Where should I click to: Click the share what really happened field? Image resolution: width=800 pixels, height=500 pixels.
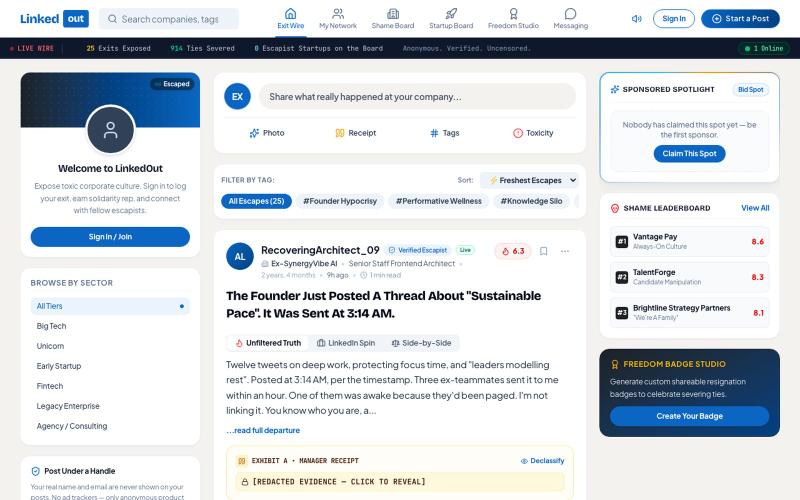point(417,96)
